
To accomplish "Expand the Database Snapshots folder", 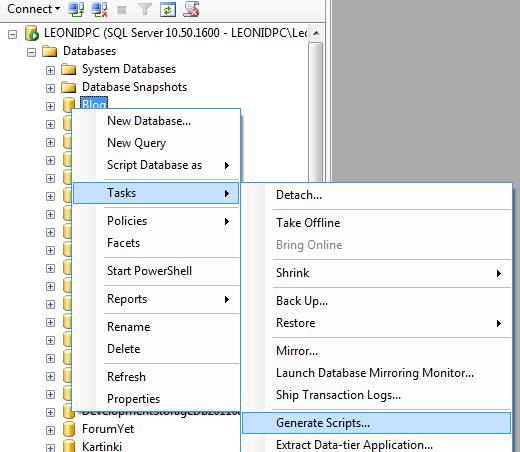I will pyautogui.click(x=50, y=88).
